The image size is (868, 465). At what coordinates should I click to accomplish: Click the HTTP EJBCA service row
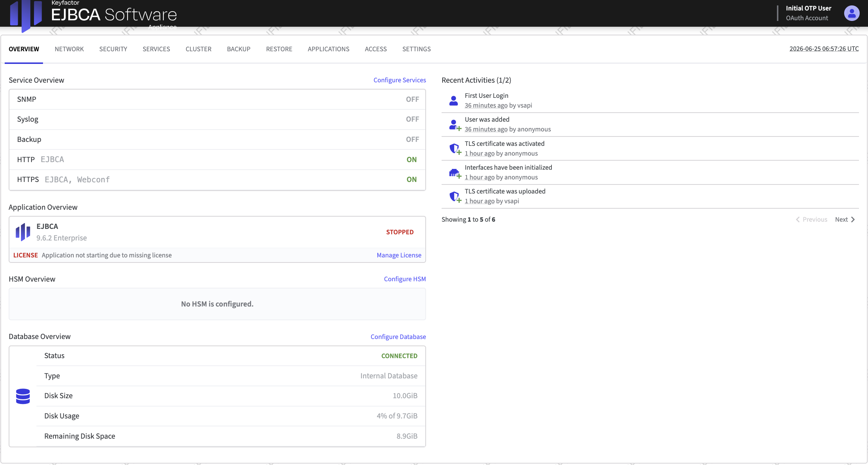[x=217, y=160]
